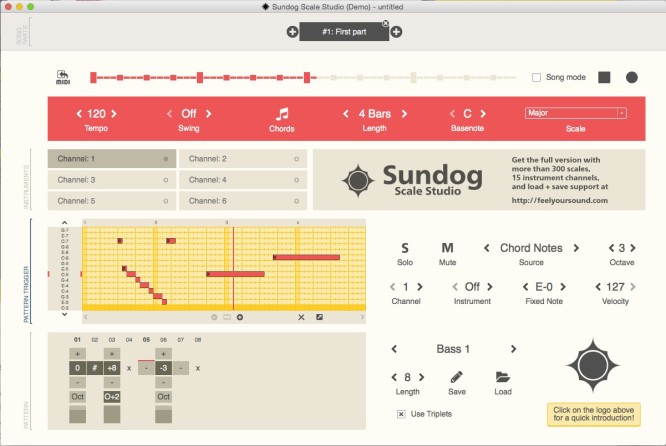Open the Major scale dropdown
The width and height of the screenshot is (666, 446).
click(x=576, y=113)
